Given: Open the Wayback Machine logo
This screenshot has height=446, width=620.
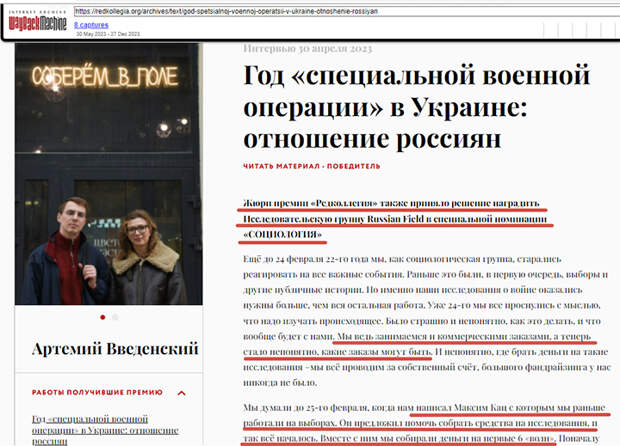Looking at the screenshot, I should click(x=38, y=23).
